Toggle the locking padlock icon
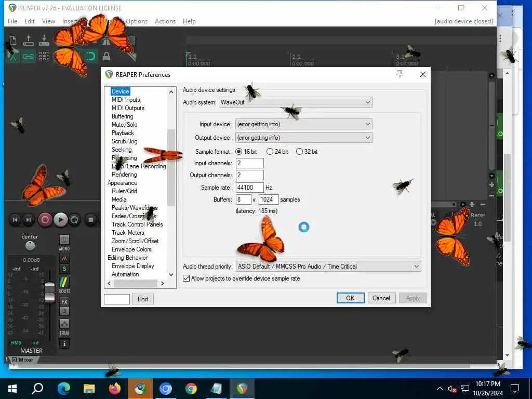The image size is (532, 399). click(107, 56)
